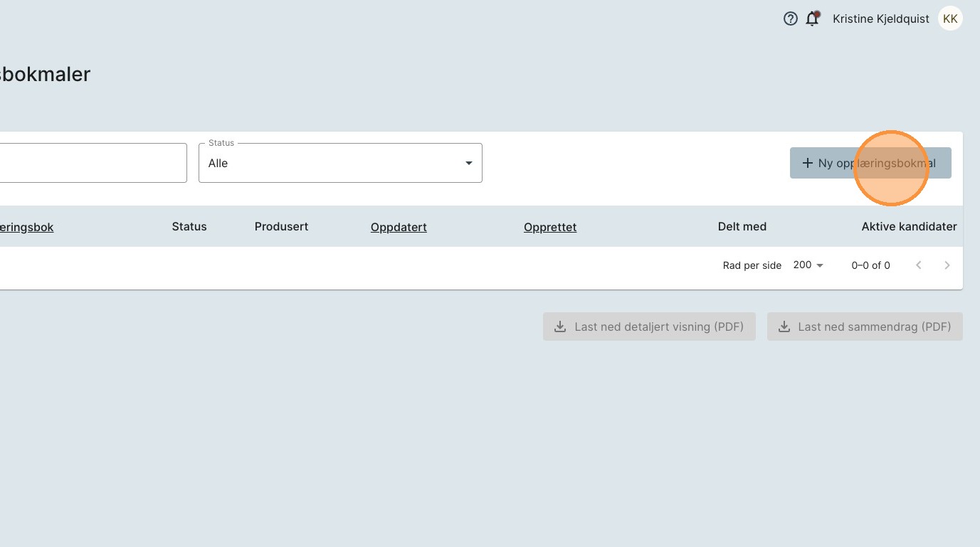Select the Aktive kandidater column header
The image size is (980, 547).
click(908, 226)
